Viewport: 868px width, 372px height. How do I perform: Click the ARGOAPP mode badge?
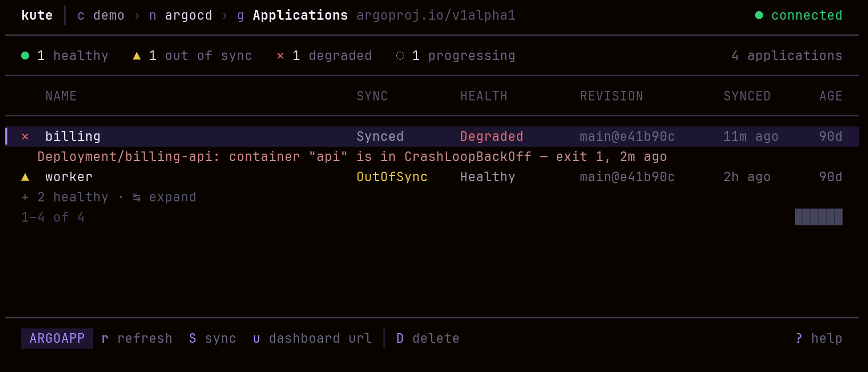57,339
